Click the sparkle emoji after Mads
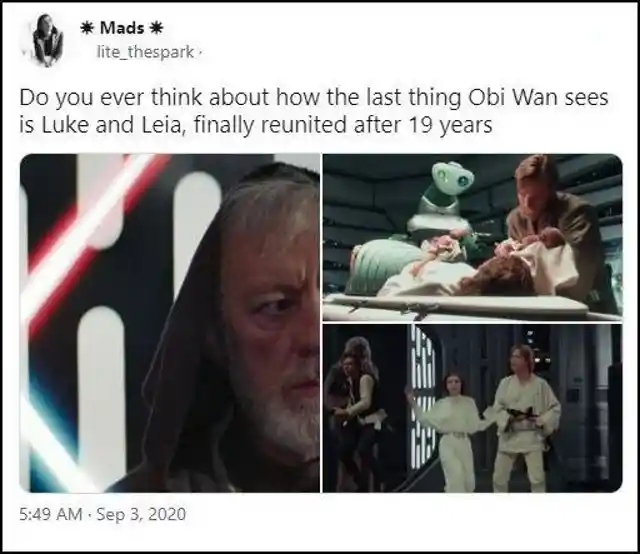640x554 pixels. pos(156,28)
